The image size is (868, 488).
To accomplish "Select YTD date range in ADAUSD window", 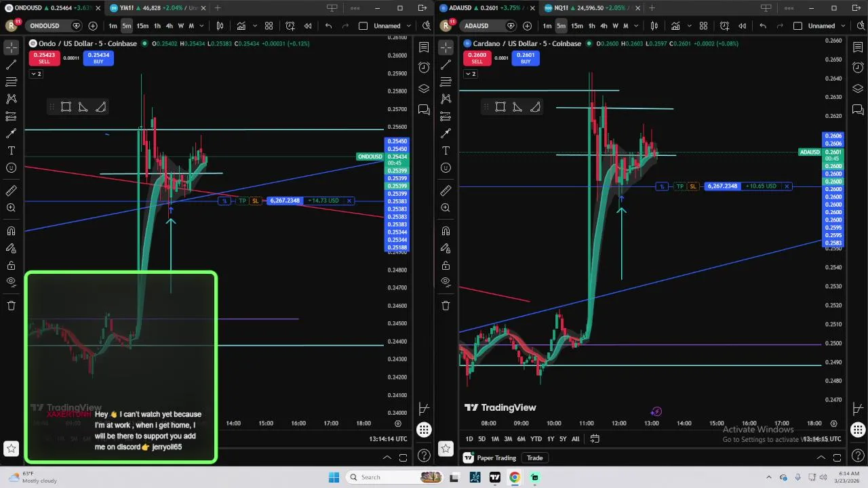I will (536, 439).
